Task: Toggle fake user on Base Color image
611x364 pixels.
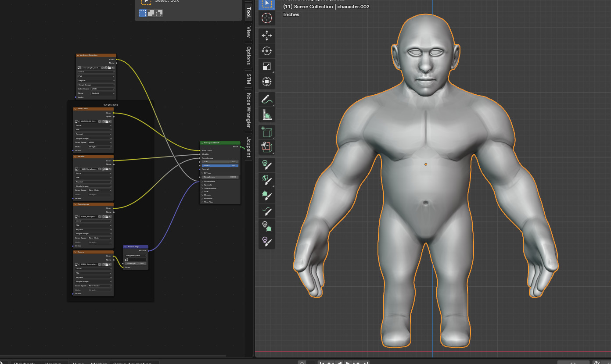Action: click(100, 121)
